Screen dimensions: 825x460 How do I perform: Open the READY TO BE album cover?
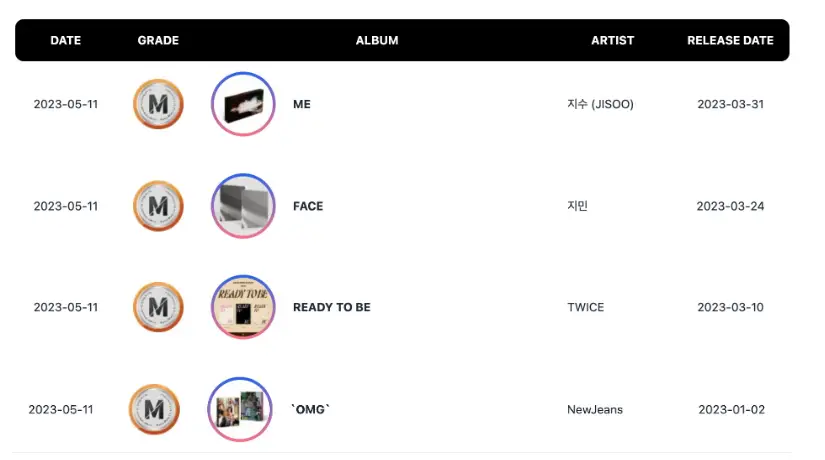click(243, 307)
